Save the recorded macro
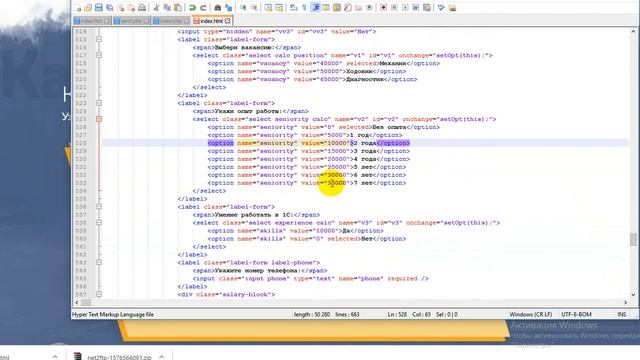 [x=427, y=8]
